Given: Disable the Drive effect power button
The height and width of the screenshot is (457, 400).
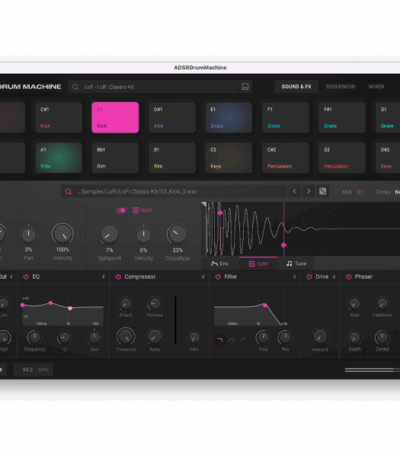Looking at the screenshot, I should tap(309, 277).
